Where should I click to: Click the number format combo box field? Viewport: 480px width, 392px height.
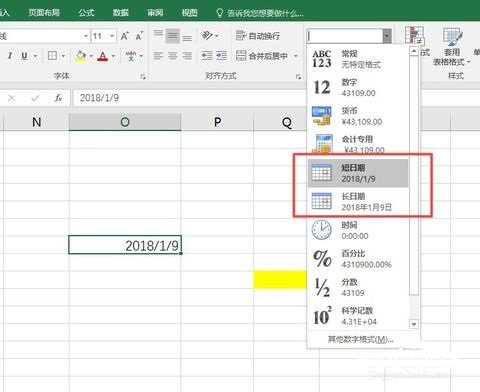(x=345, y=36)
